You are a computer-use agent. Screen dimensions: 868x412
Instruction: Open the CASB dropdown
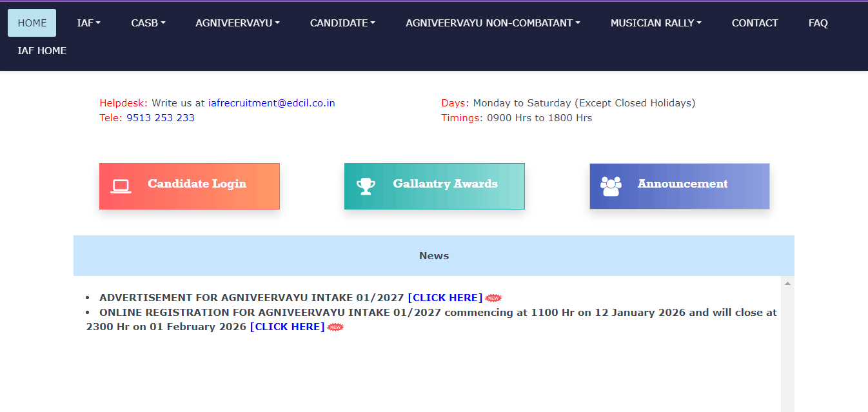[148, 23]
